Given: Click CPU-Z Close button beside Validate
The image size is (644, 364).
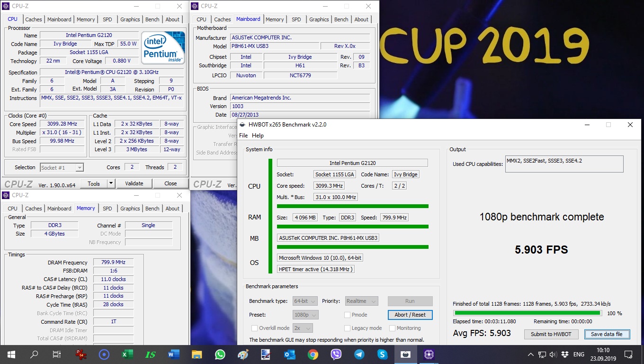Looking at the screenshot, I should (170, 183).
